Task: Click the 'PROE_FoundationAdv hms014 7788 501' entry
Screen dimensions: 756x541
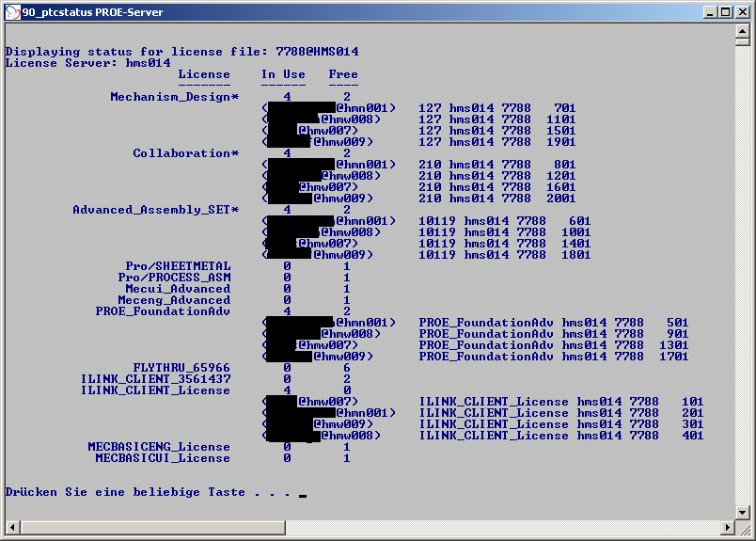Action: tap(554, 323)
